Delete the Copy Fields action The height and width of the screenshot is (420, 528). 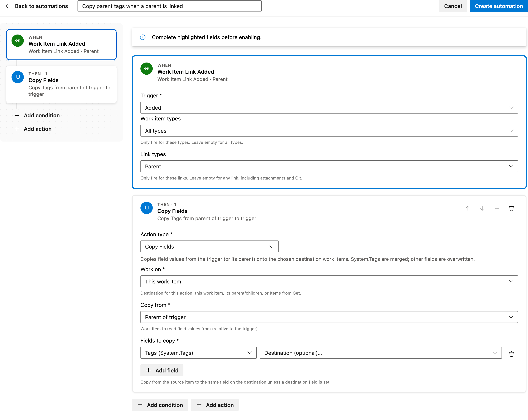click(x=511, y=208)
